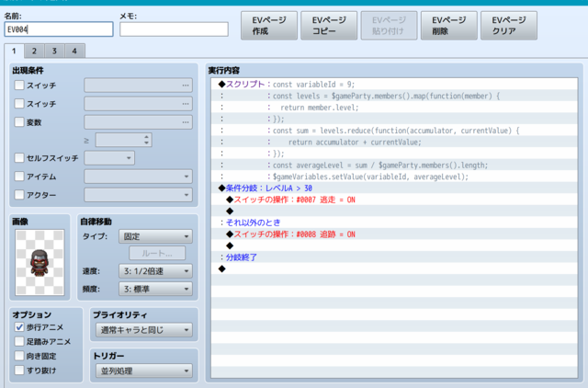Uncheck the 歩行アニメ option

coord(19,326)
